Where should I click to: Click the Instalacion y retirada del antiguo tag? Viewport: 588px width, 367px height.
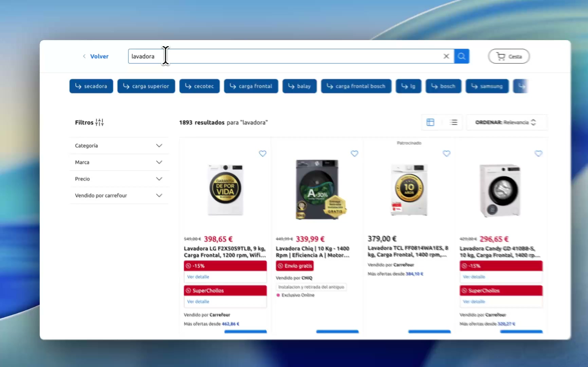[311, 287]
